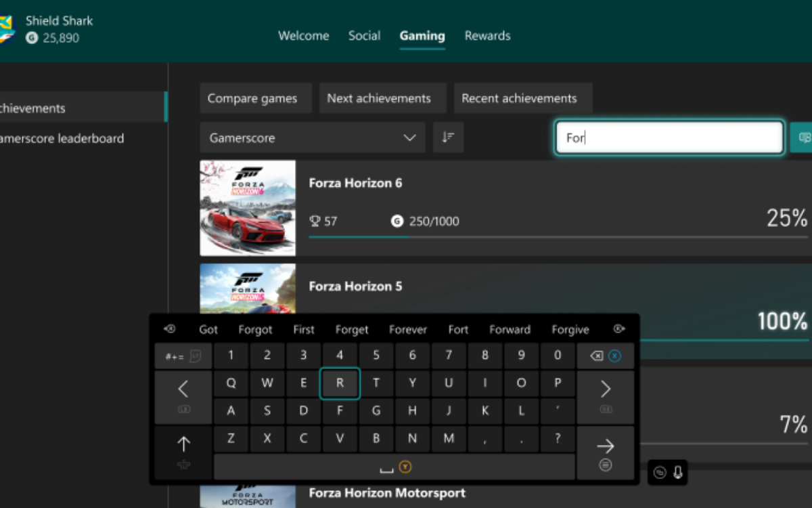Click the 'Forza Horizon 6' title text
The height and width of the screenshot is (508, 812).
[x=355, y=183]
